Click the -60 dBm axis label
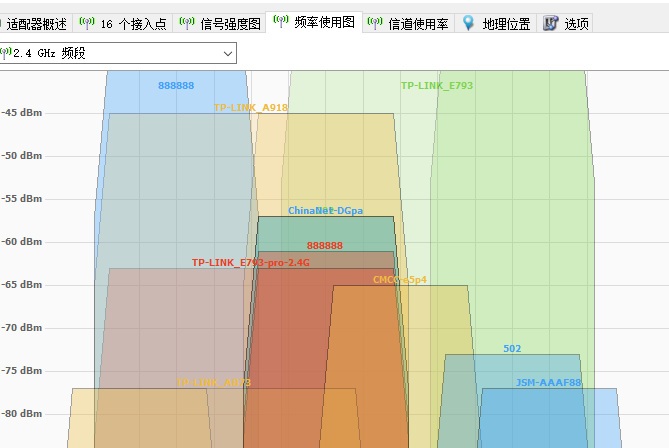The image size is (669, 448). pos(22,242)
